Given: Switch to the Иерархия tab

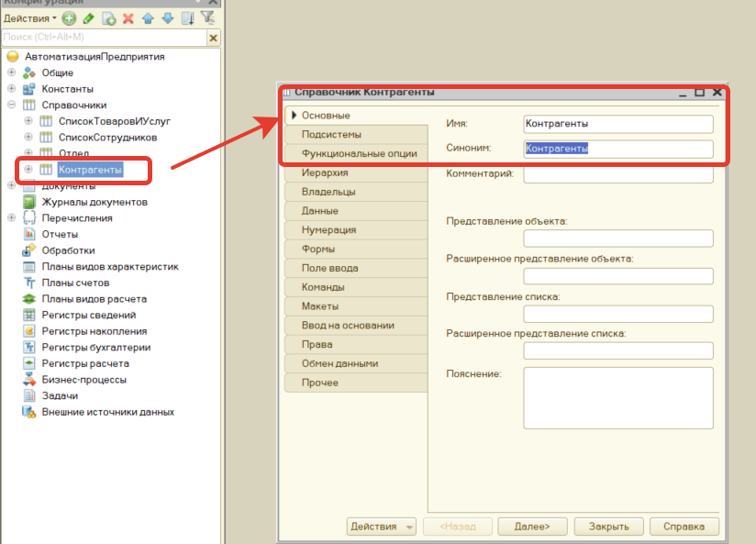Looking at the screenshot, I should click(356, 172).
